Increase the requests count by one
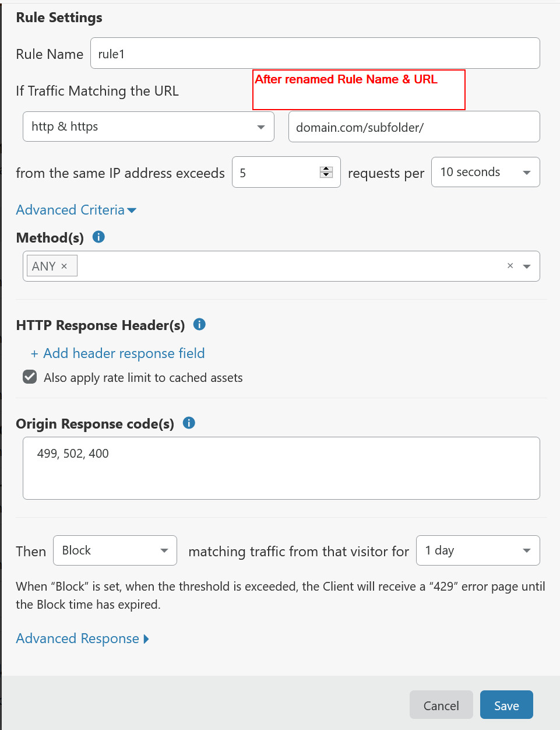 (326, 169)
